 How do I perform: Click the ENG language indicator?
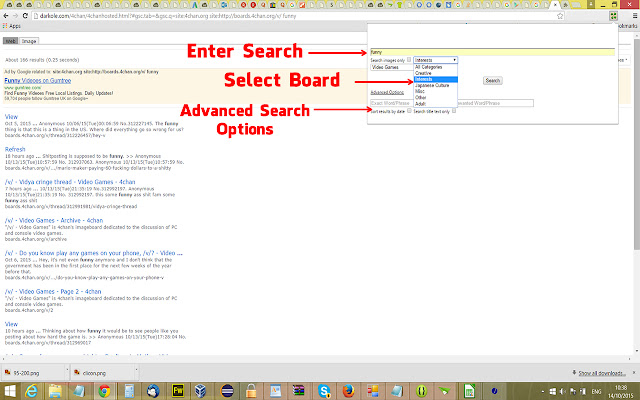594,391
